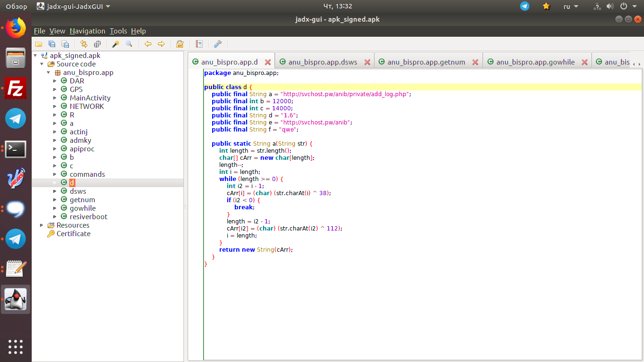
Task: Open the log viewer notebook icon
Action: [x=199, y=44]
